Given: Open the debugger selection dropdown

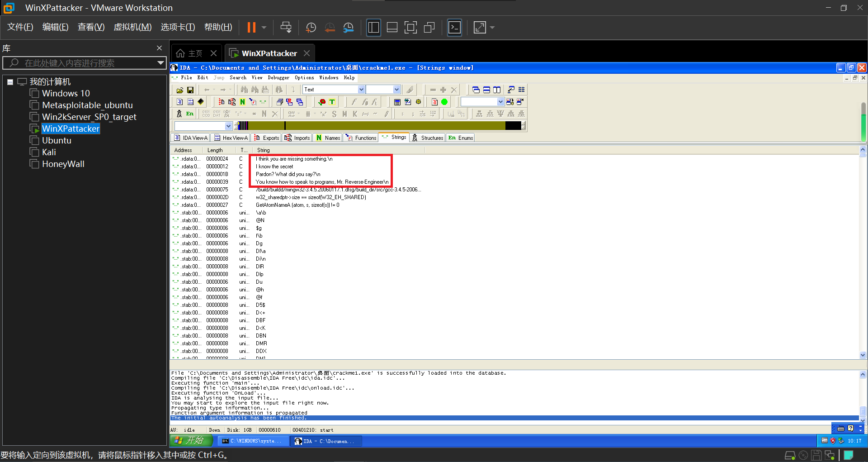Looking at the screenshot, I should point(500,102).
